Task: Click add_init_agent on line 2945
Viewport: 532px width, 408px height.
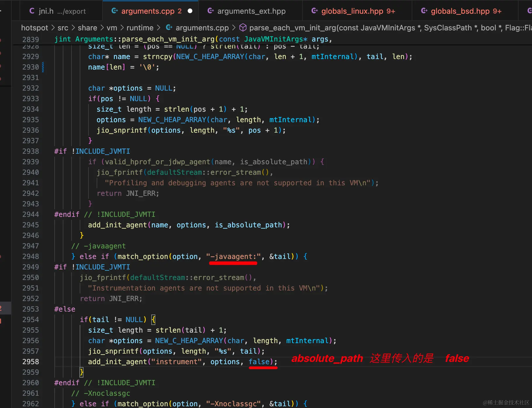Action: (117, 225)
